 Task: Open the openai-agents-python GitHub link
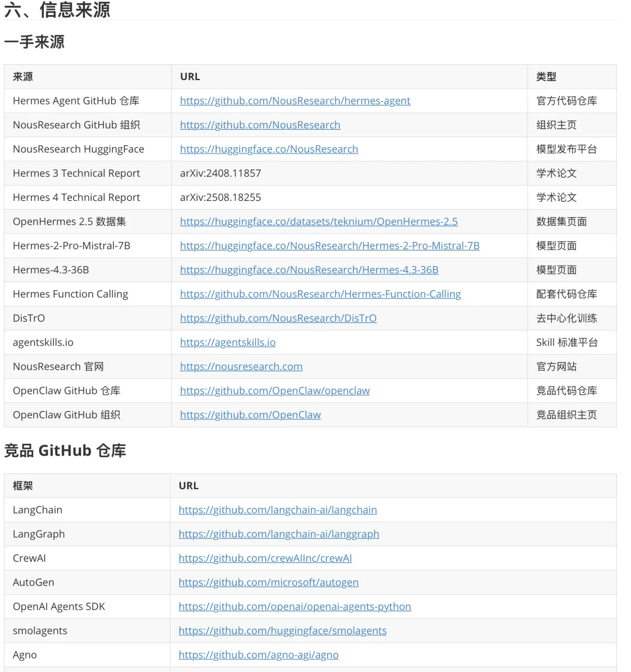[294, 607]
